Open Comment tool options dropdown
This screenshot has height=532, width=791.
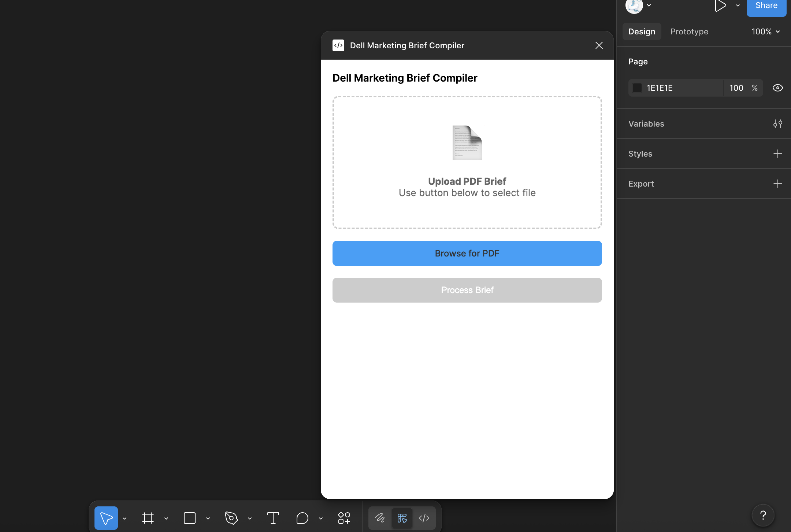(x=321, y=518)
